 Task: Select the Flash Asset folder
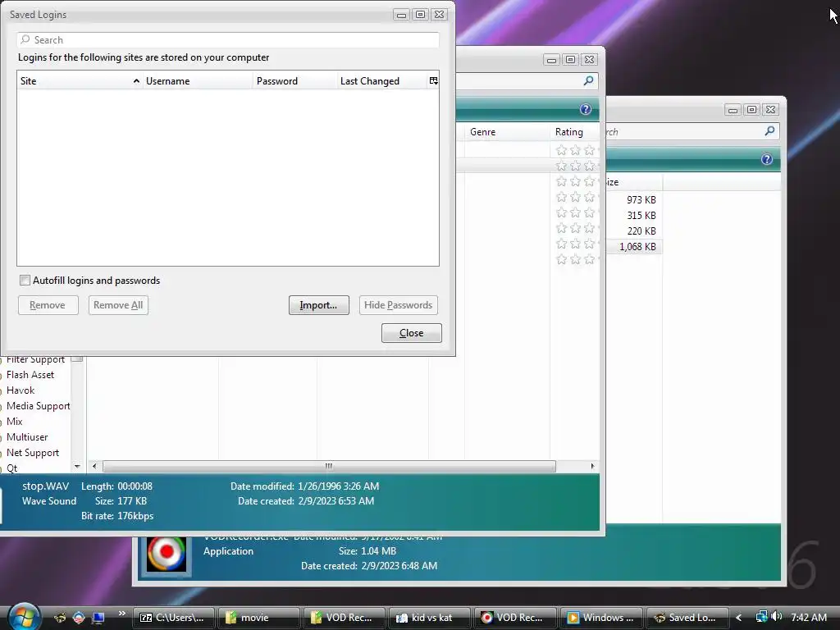[x=30, y=375]
